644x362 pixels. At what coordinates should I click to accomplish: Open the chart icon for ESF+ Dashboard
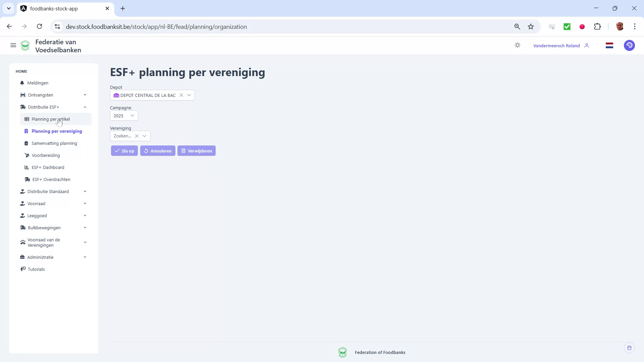(x=26, y=167)
